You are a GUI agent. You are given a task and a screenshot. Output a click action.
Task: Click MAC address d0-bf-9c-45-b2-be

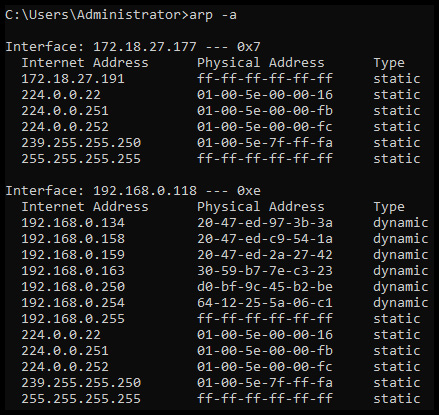pyautogui.click(x=265, y=287)
